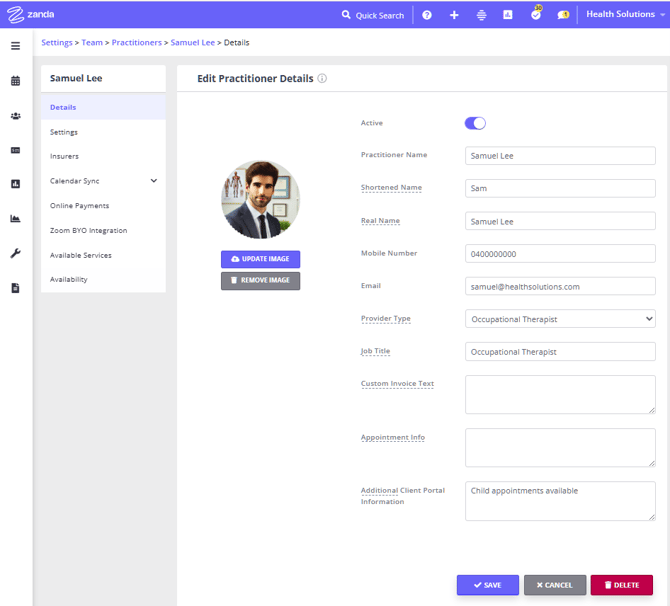Viewport: 670px width, 606px height.
Task: Open the calendar icon in the left sidebar
Action: 15,81
